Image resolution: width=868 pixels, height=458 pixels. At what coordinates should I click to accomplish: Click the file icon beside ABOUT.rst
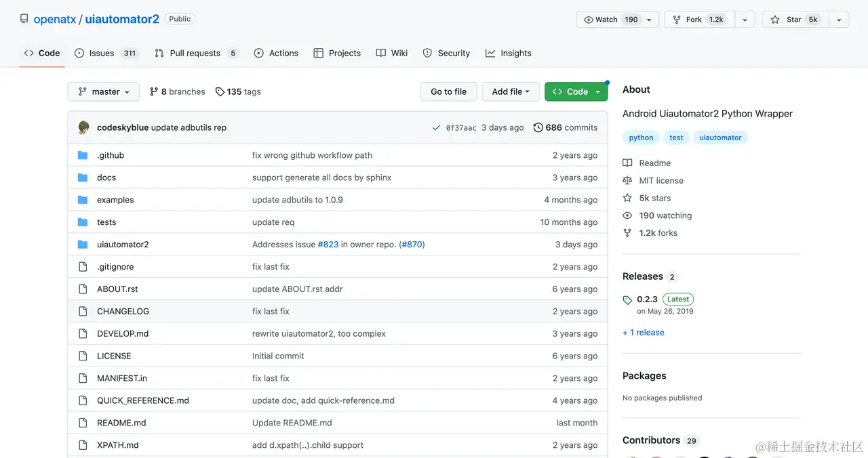(83, 289)
